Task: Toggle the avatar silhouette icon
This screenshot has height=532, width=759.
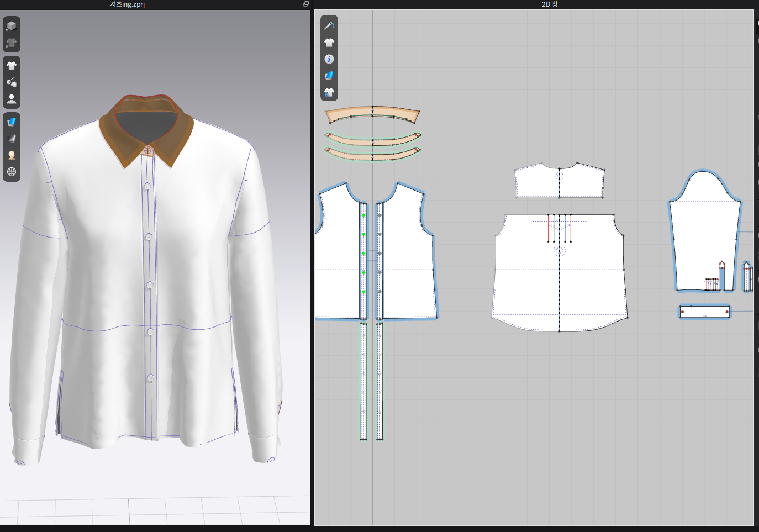Action: click(x=12, y=99)
